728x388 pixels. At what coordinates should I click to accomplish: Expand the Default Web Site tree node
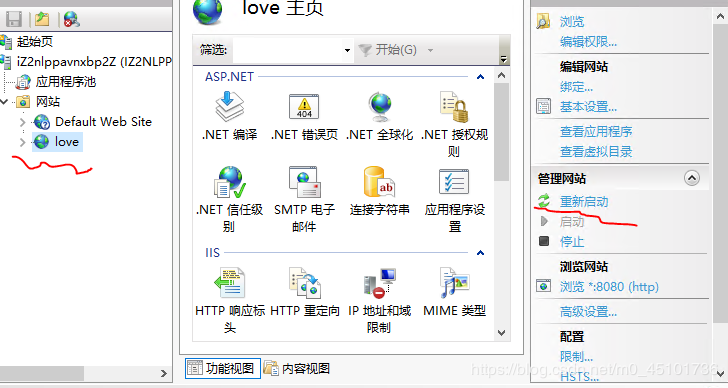[22, 122]
